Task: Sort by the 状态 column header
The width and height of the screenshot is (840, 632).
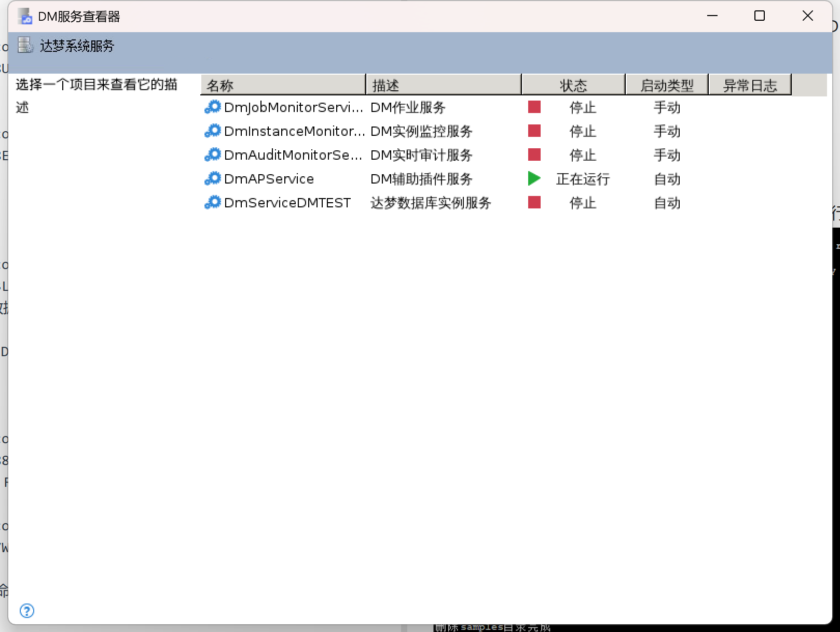Action: tap(573, 85)
